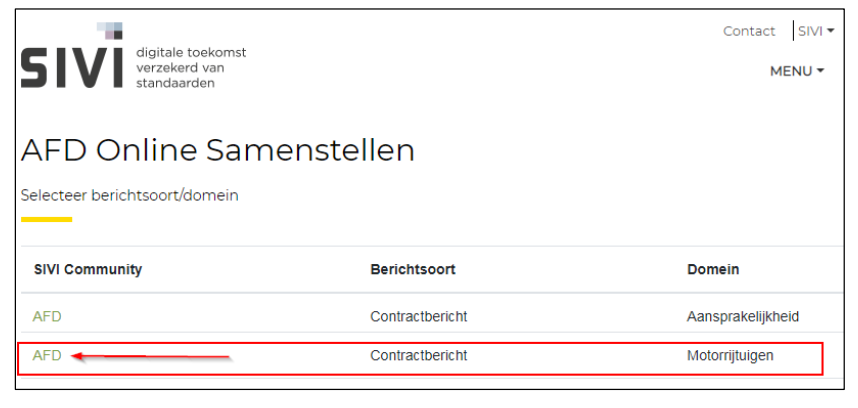Open the MENU dropdown
858x408 pixels.
click(796, 71)
